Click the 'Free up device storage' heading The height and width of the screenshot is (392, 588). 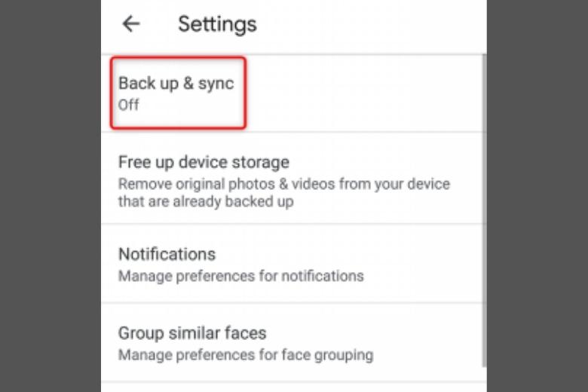click(204, 162)
